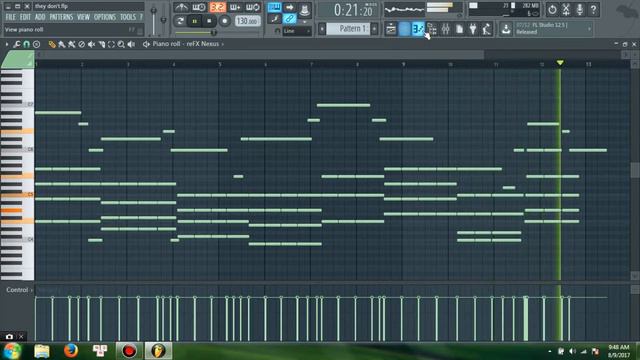
Task: Click the blue View piano roll button
Action: tap(418, 29)
